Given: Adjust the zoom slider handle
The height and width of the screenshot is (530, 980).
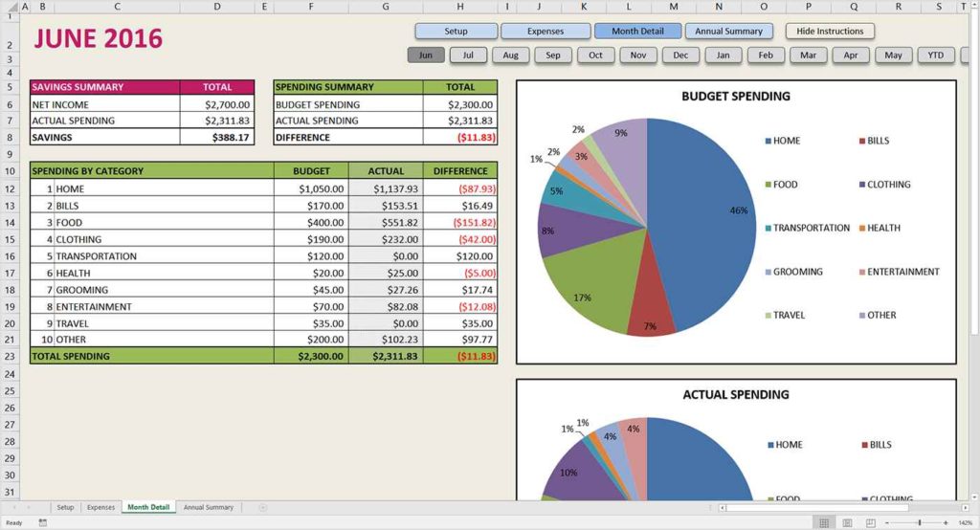Looking at the screenshot, I should pyautogui.click(x=920, y=522).
